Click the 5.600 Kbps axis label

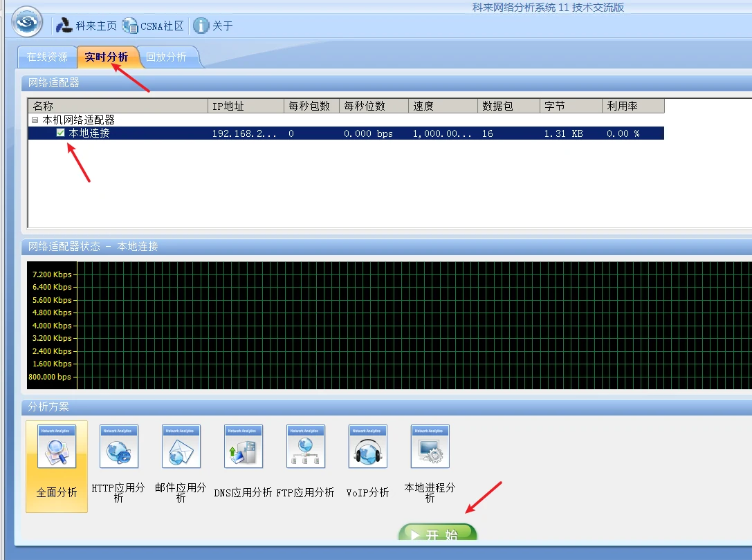pyautogui.click(x=52, y=300)
